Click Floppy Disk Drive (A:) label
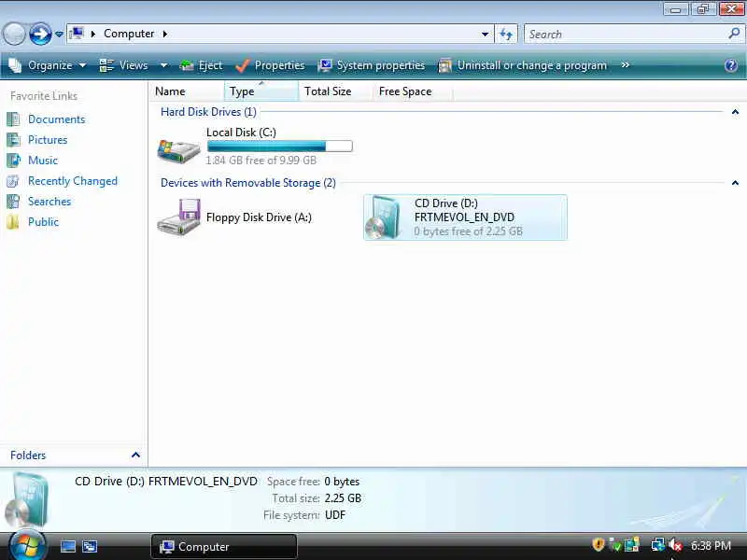 pos(259,217)
